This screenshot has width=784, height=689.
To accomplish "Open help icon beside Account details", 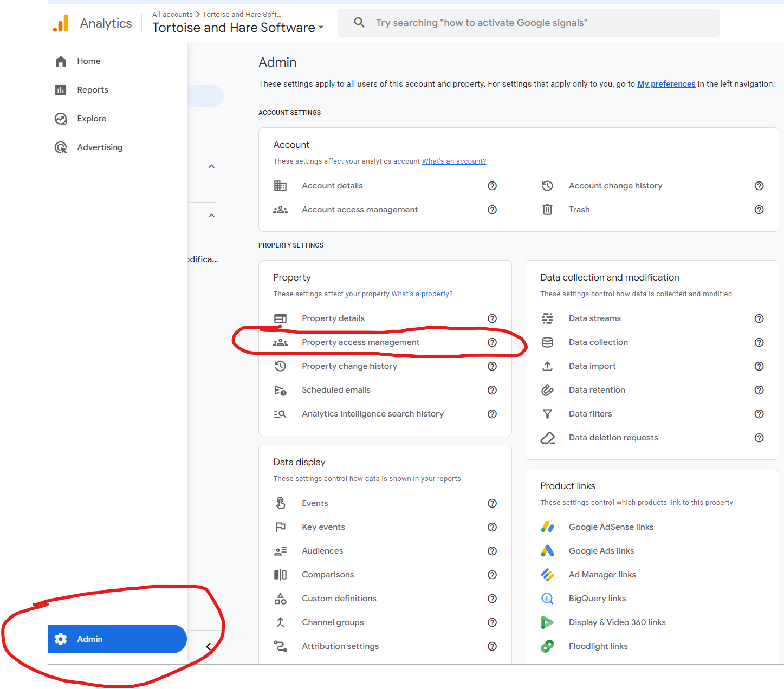I will point(492,186).
